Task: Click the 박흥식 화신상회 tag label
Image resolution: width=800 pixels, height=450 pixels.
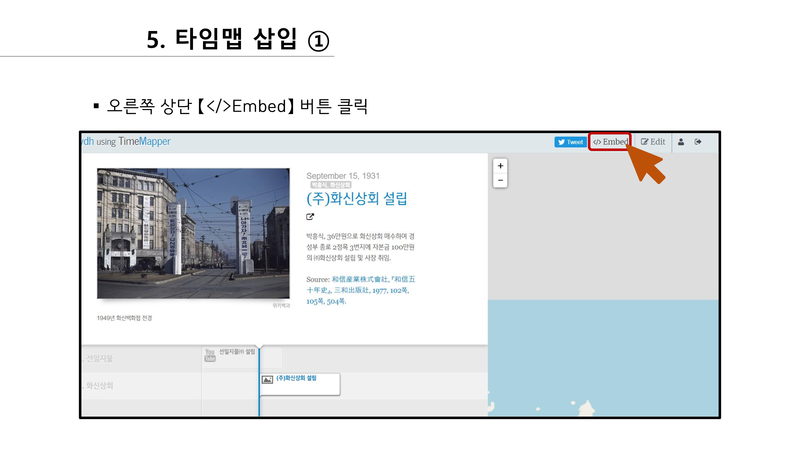Action: coord(331,185)
